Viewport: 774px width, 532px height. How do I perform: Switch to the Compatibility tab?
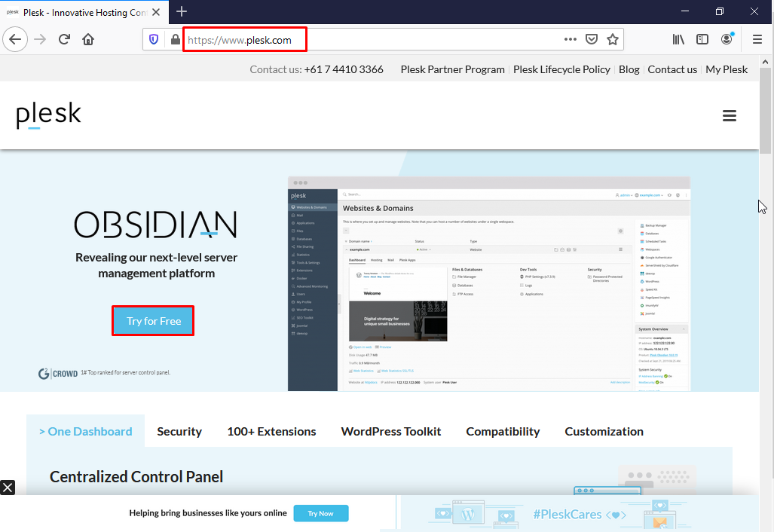pos(503,431)
